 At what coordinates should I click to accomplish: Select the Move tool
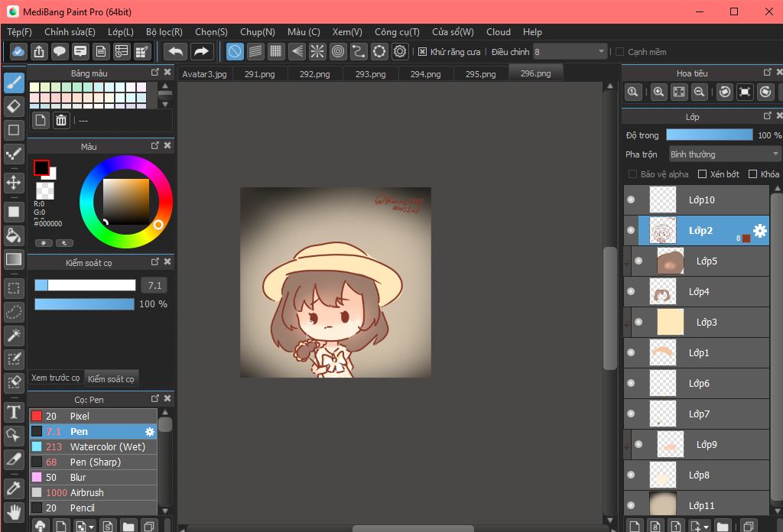tap(14, 182)
